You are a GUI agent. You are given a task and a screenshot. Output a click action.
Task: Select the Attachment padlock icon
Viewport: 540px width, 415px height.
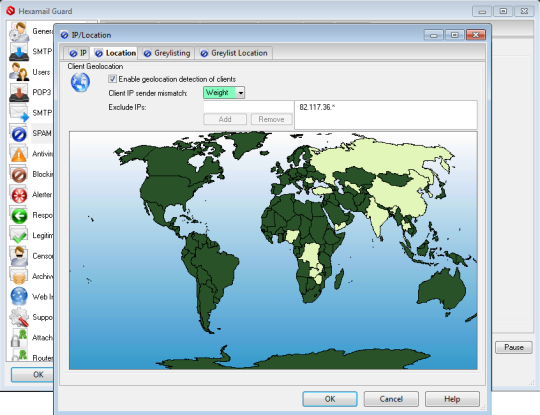pyautogui.click(x=19, y=337)
